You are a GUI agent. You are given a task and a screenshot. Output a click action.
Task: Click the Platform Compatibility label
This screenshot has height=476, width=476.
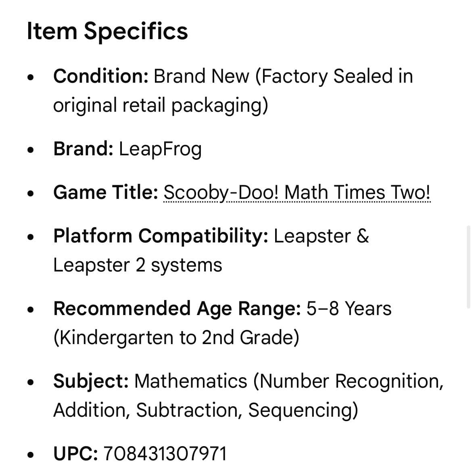161,236
